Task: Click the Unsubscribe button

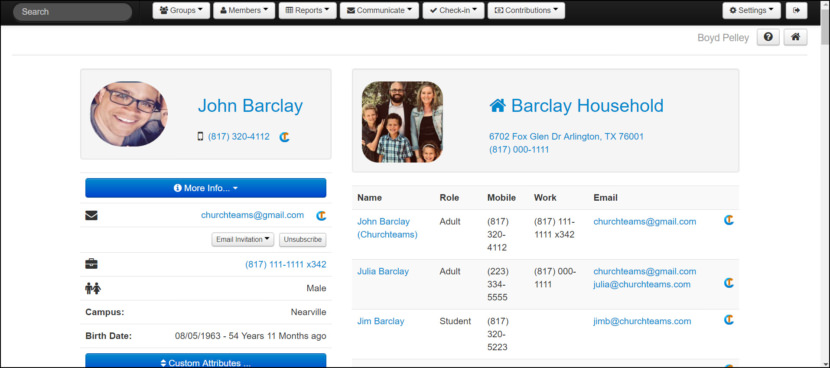Action: [303, 239]
